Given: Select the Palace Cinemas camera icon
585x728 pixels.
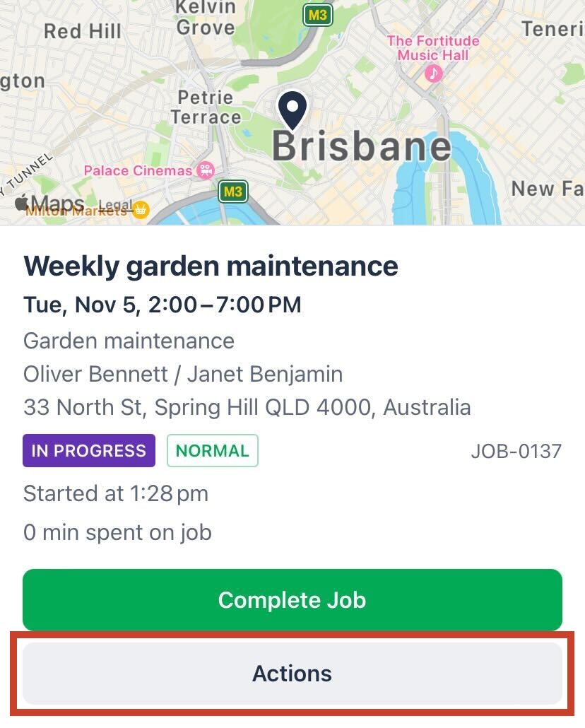Looking at the screenshot, I should click(205, 170).
